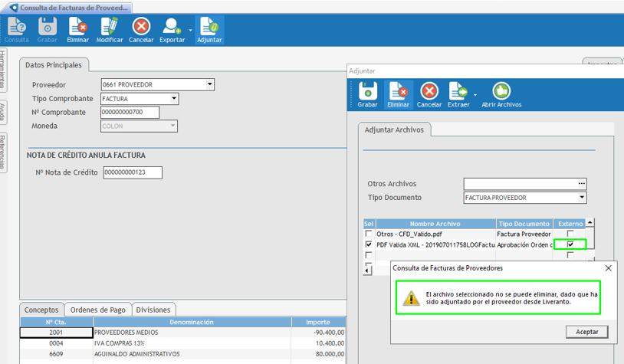The width and height of the screenshot is (624, 364).
Task: Select the Adjuntar Archivos tab
Action: tap(394, 130)
